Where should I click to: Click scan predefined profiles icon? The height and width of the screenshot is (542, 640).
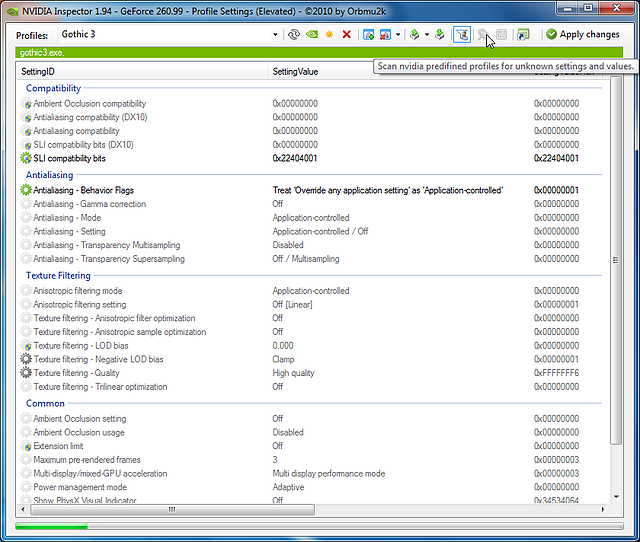[x=484, y=34]
